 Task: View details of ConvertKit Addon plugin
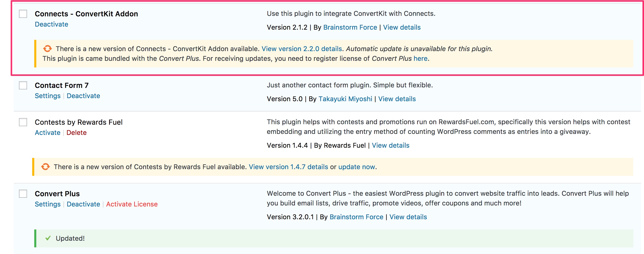coord(402,27)
